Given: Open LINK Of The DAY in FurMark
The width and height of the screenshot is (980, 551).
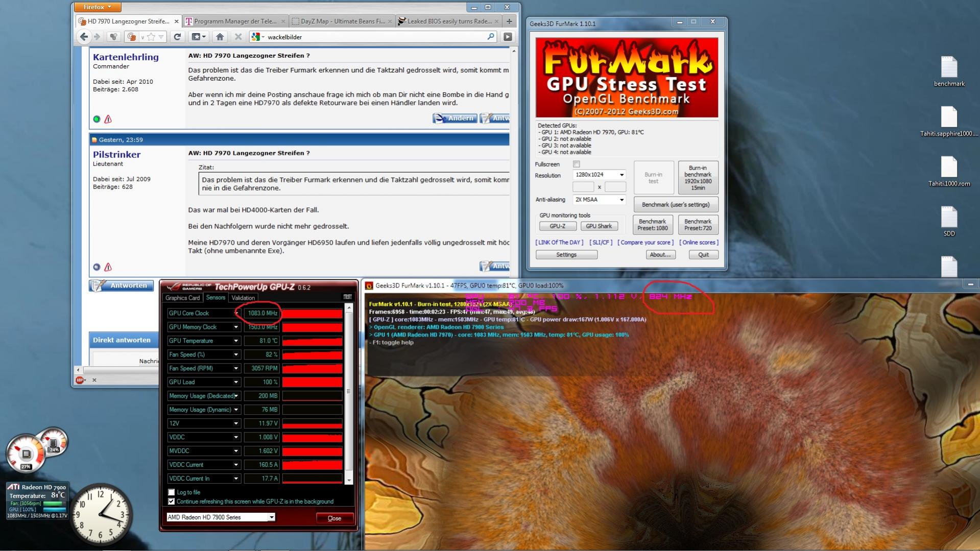Looking at the screenshot, I should point(559,243).
